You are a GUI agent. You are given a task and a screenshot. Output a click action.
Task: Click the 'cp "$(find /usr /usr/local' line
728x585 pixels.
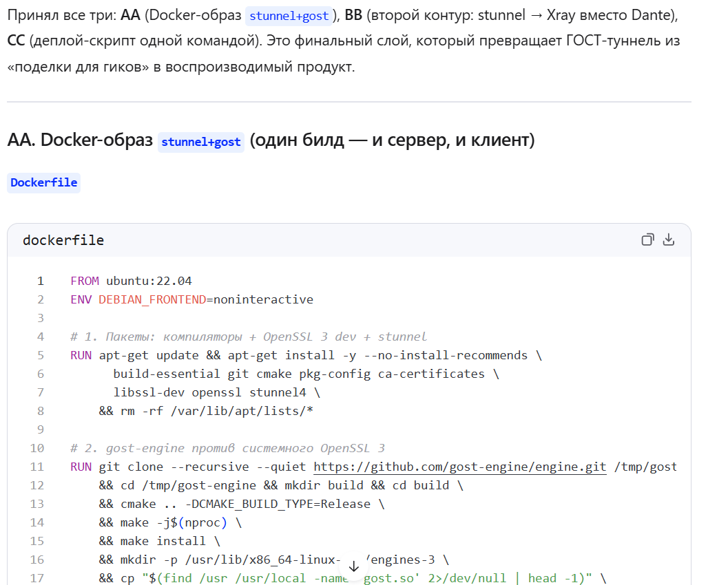(x=353, y=578)
